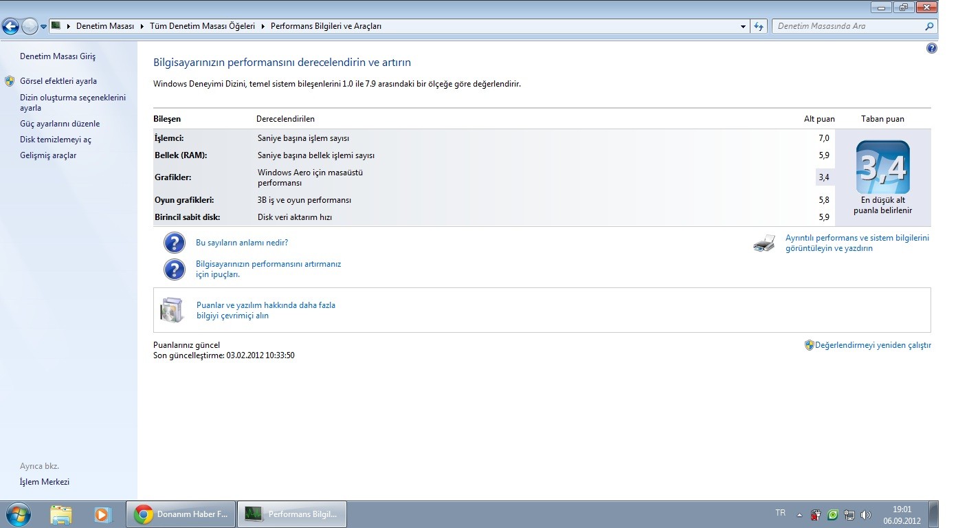This screenshot has height=528, width=980.
Task: Open Windows Explorer from taskbar
Action: (x=60, y=514)
